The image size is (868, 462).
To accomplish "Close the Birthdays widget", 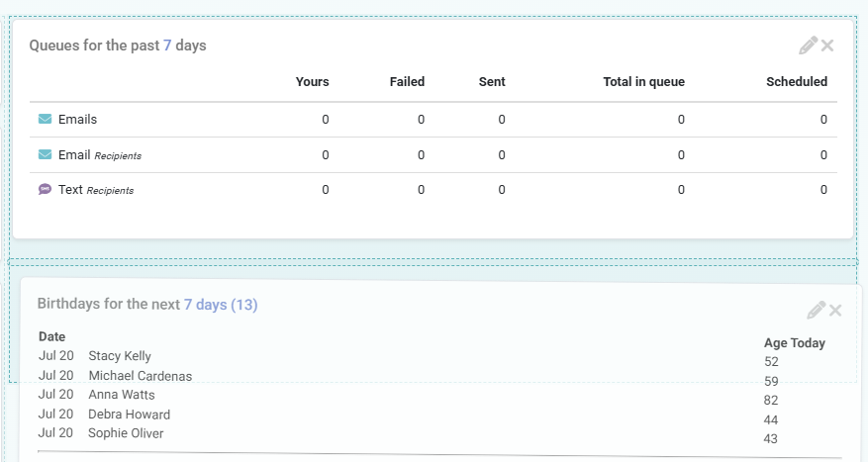I will point(835,311).
